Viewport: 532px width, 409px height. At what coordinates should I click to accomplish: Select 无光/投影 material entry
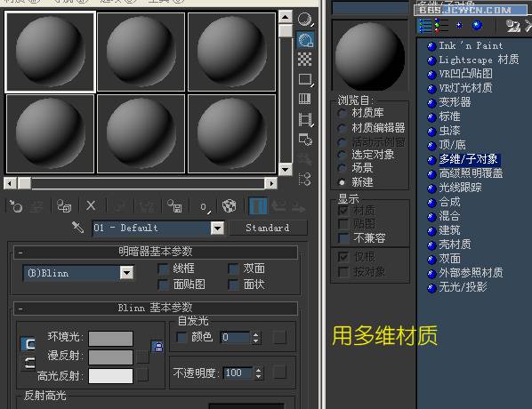coord(463,287)
